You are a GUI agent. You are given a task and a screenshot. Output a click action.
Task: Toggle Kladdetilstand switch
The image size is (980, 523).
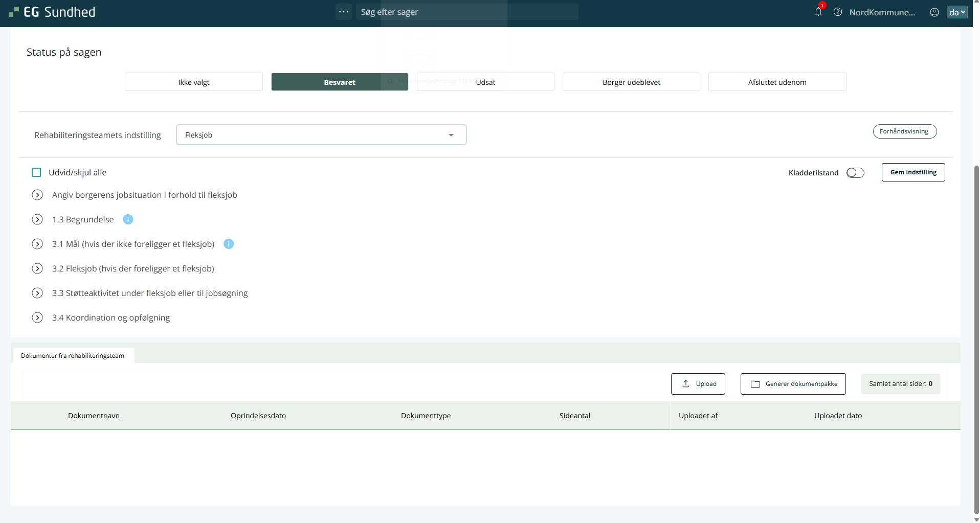tap(855, 173)
